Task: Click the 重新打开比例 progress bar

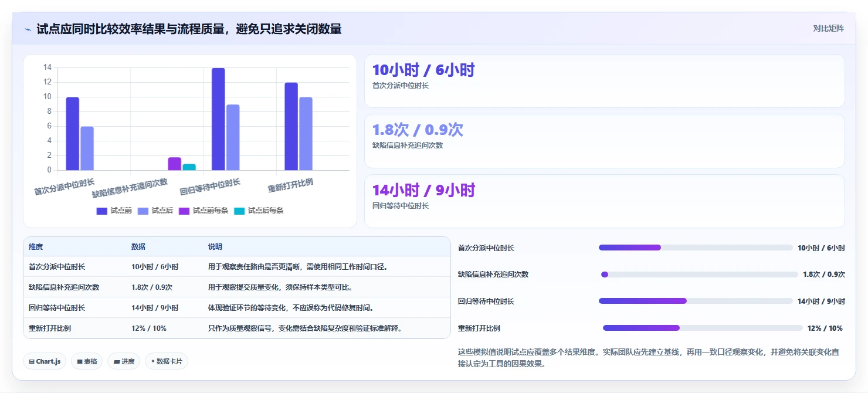Action: (703, 328)
